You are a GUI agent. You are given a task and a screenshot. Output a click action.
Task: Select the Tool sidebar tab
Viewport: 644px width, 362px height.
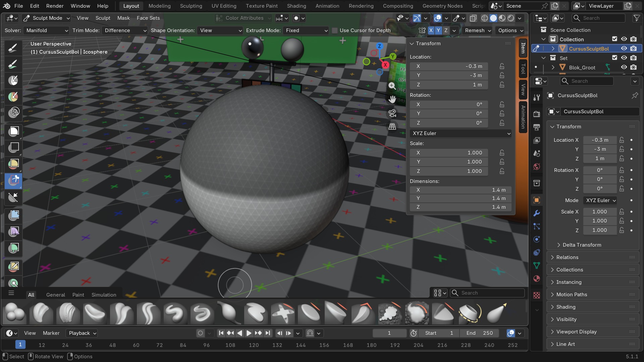coord(523,69)
